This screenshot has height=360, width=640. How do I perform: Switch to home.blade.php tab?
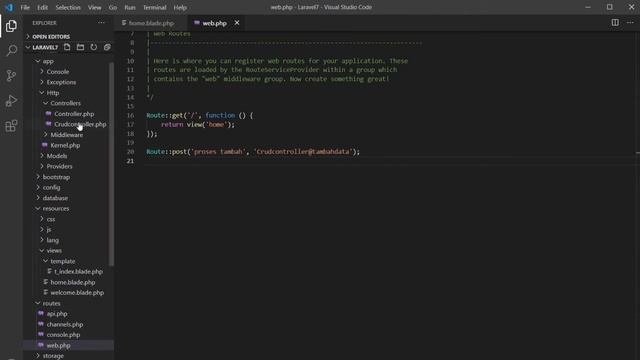(151, 23)
